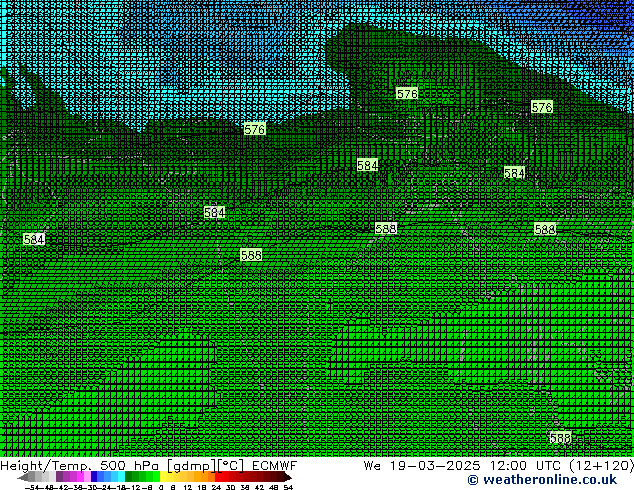Image resolution: width=634 pixels, height=490 pixels.
Task: Select the positive '30' legend tick label
Action: 230,487
